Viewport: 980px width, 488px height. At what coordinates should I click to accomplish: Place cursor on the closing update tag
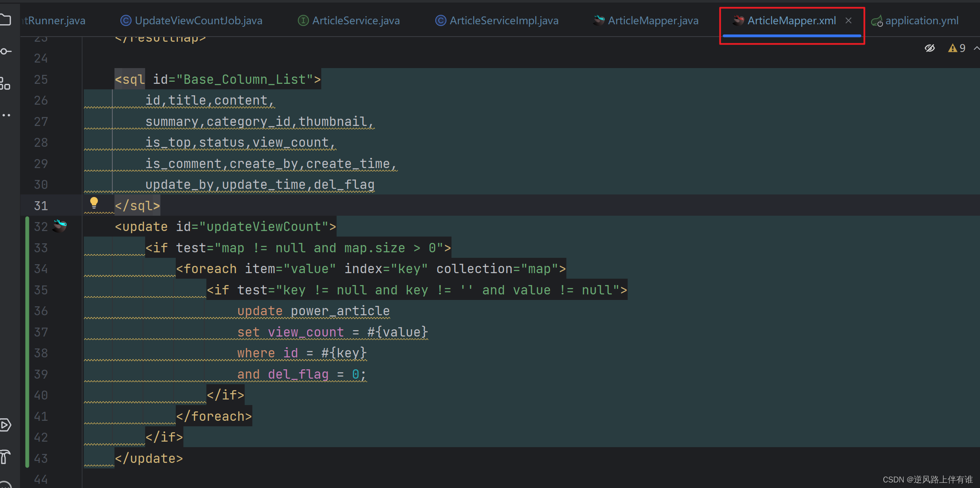(149, 458)
